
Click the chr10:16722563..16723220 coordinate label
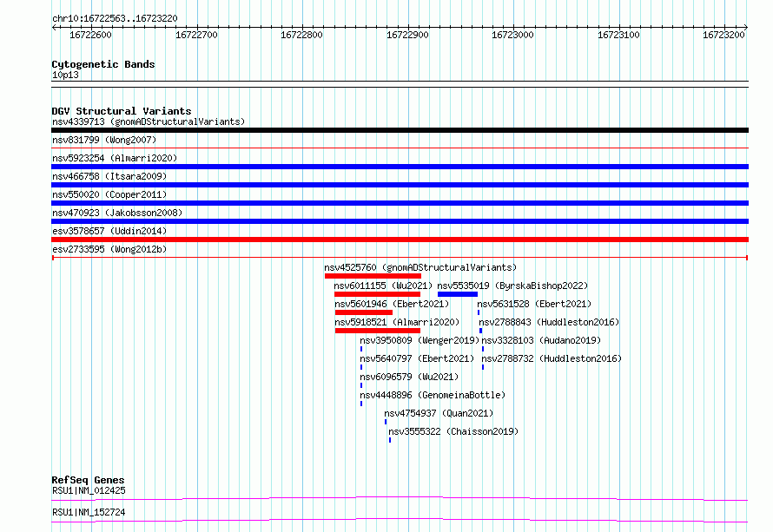[x=115, y=18]
